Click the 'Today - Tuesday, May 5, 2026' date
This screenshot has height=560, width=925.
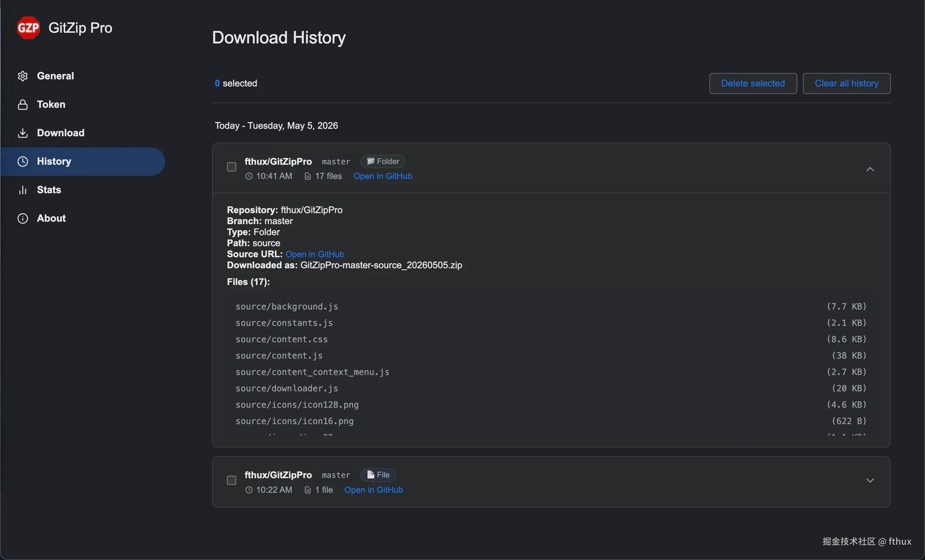[x=276, y=126]
